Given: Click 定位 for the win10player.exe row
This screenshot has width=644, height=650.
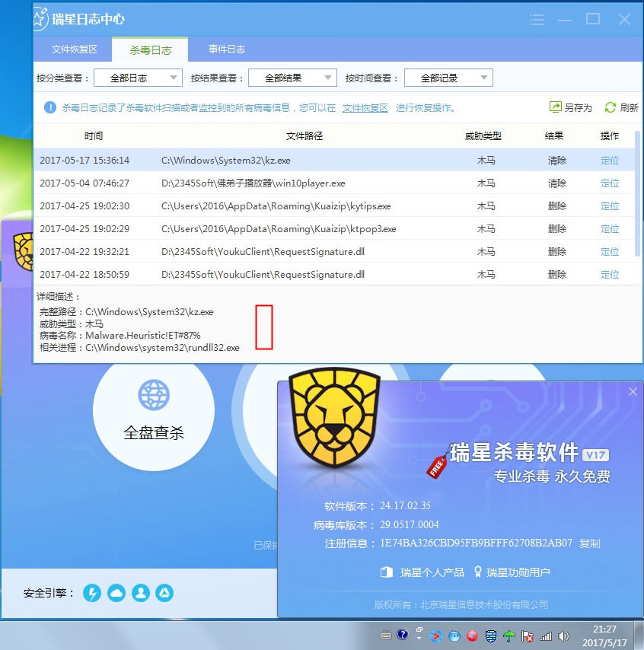Looking at the screenshot, I should tap(610, 183).
